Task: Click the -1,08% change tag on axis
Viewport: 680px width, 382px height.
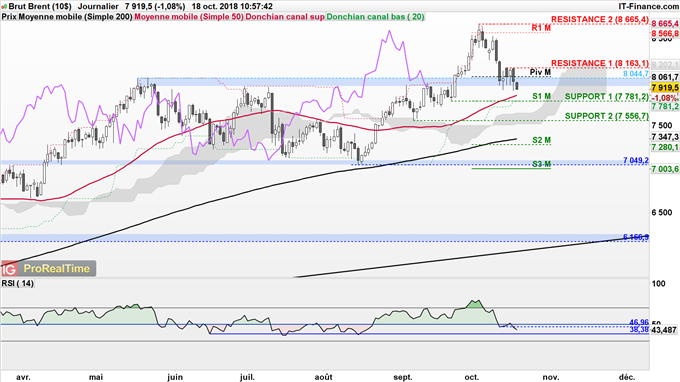Action: pyautogui.click(x=664, y=98)
